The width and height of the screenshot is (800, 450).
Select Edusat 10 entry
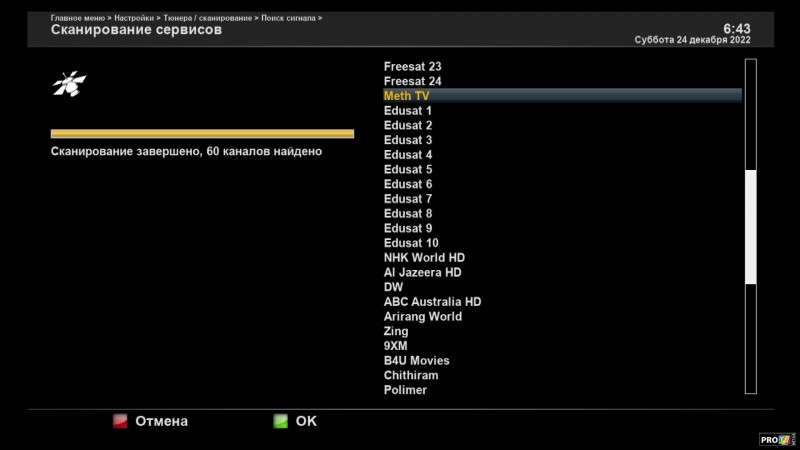411,243
